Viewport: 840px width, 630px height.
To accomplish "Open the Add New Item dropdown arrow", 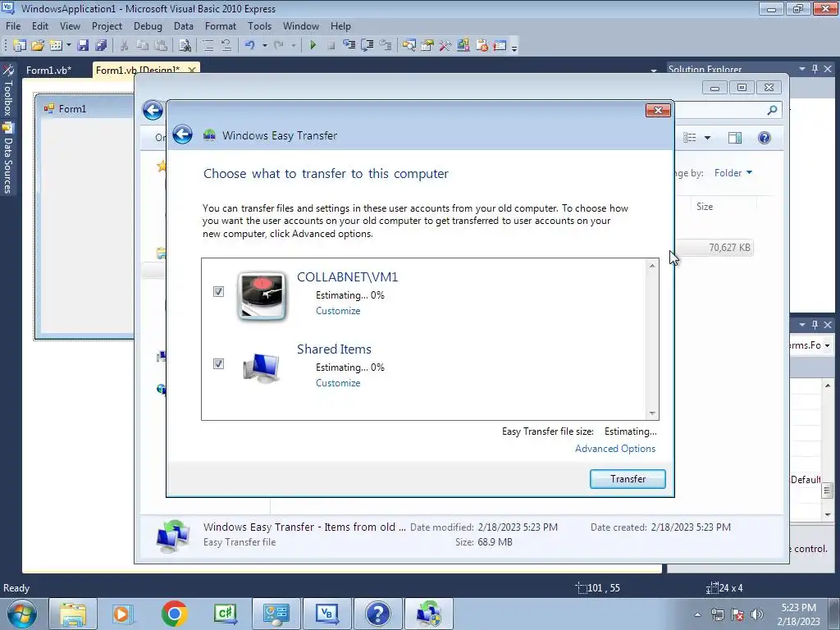I will (x=69, y=46).
